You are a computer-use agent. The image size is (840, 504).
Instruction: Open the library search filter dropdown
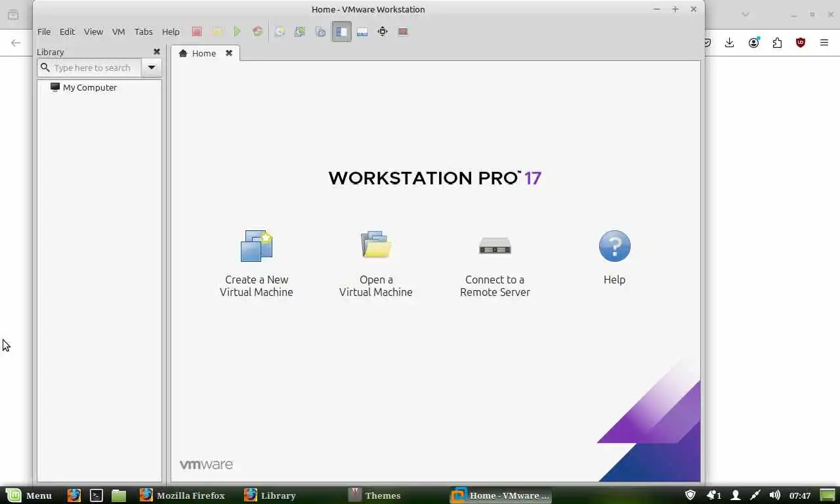click(152, 68)
